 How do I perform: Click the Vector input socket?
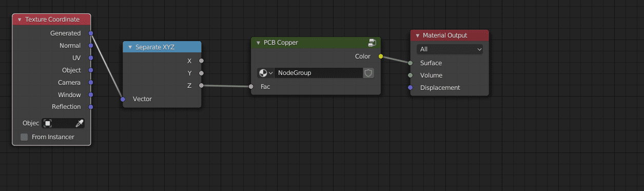click(x=123, y=99)
